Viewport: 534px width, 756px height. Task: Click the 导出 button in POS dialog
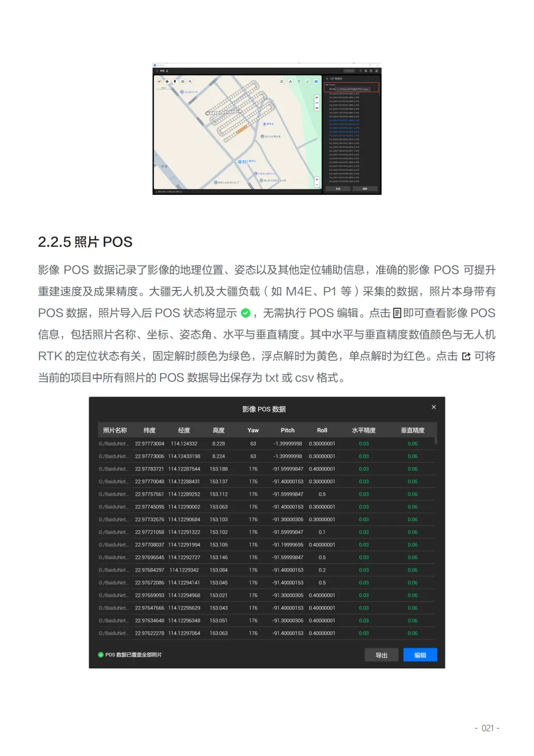pyautogui.click(x=381, y=655)
